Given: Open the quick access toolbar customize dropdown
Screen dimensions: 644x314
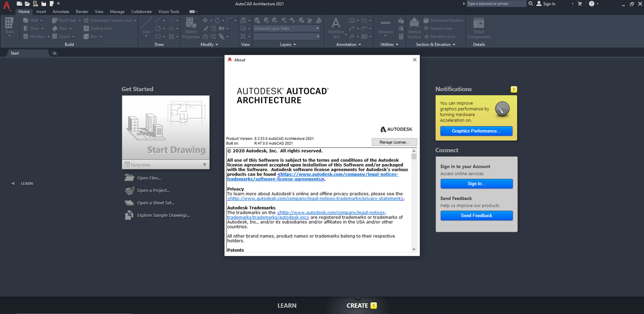Looking at the screenshot, I should pyautogui.click(x=58, y=4).
